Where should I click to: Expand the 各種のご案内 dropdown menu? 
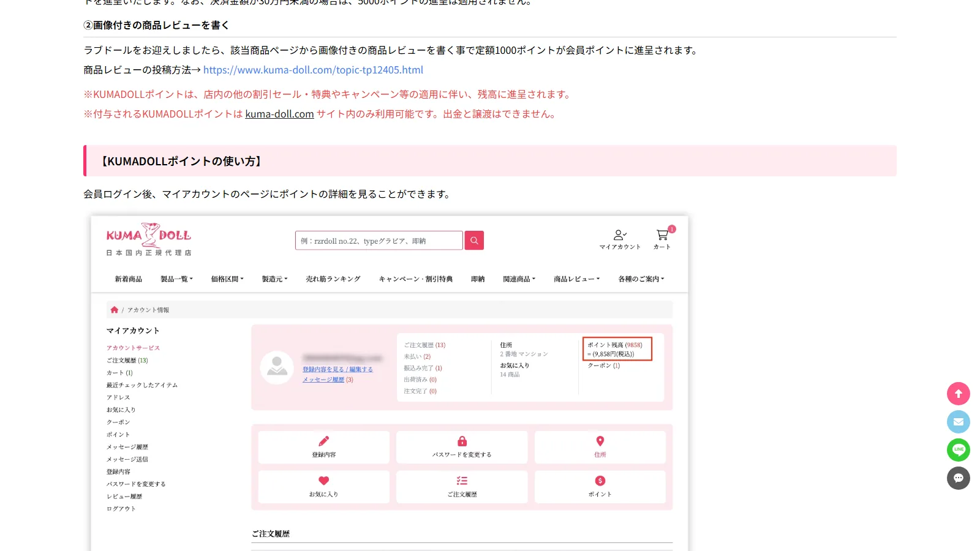coord(641,279)
